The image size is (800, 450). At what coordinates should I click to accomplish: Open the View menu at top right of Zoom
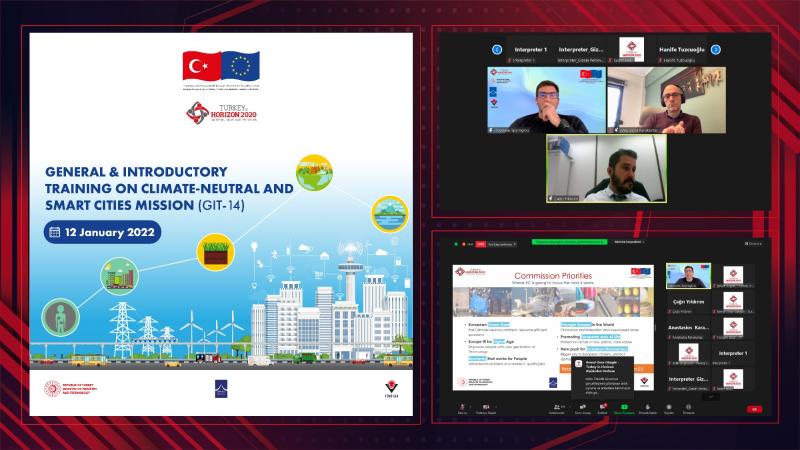[753, 244]
